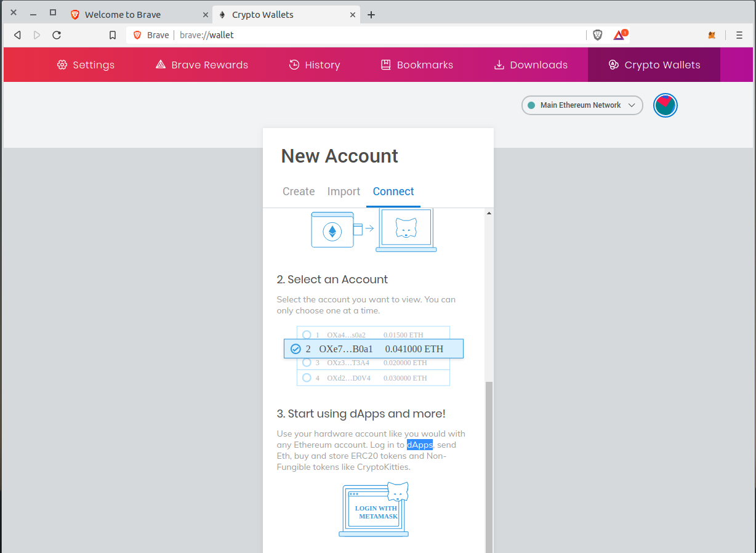Click the browser forward arrow
This screenshot has height=553, width=756.
[37, 35]
